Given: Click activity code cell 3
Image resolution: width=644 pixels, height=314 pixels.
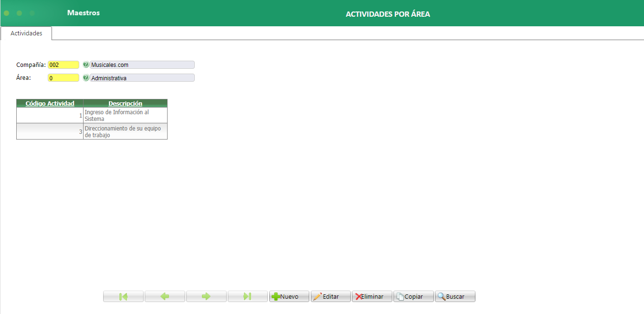Looking at the screenshot, I should pyautogui.click(x=50, y=131).
